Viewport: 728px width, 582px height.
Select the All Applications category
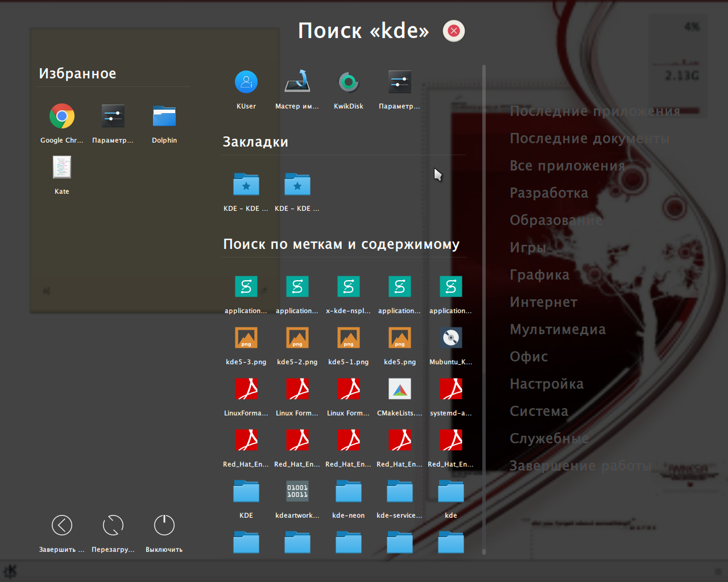(x=567, y=166)
